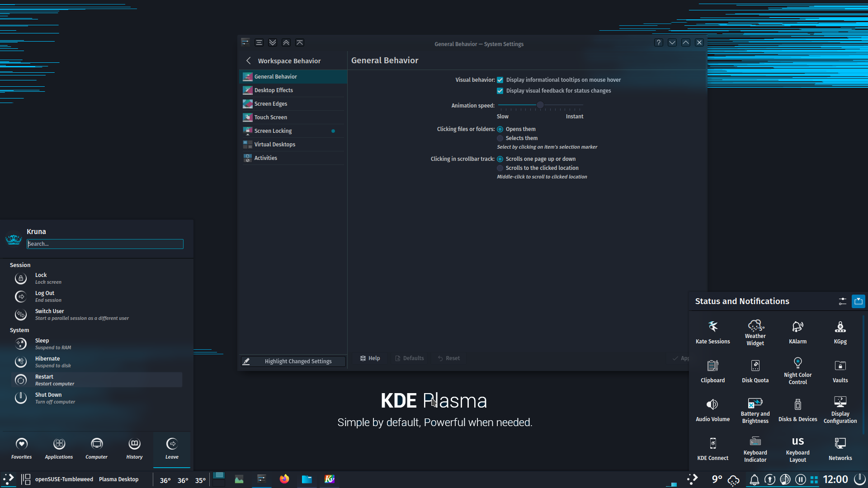Configure system tray with the sliders icon
The width and height of the screenshot is (868, 488).
[x=842, y=301]
